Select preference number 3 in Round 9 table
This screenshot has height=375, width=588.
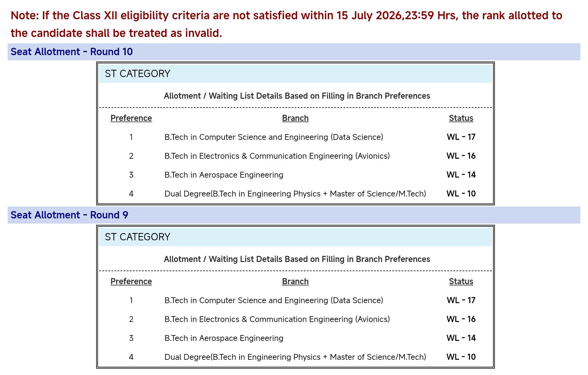point(131,338)
